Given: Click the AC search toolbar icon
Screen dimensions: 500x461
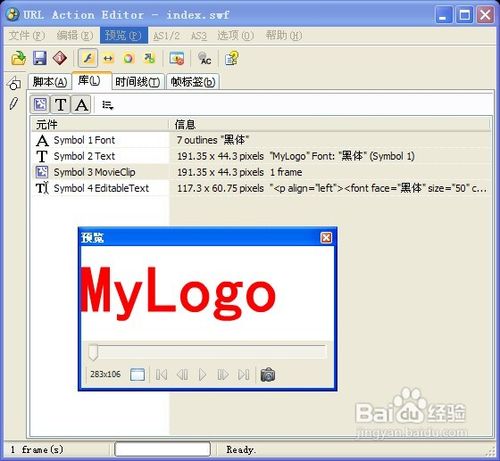Looking at the screenshot, I should [x=204, y=58].
